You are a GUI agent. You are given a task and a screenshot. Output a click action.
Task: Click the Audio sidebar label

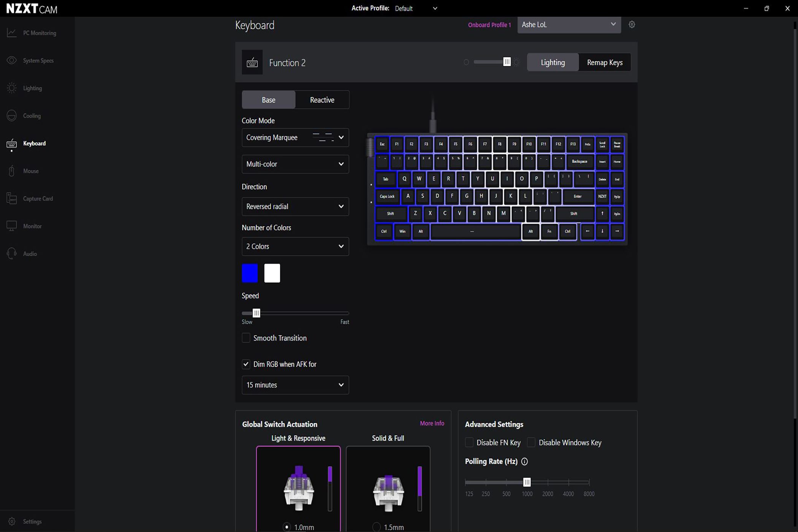click(x=30, y=254)
